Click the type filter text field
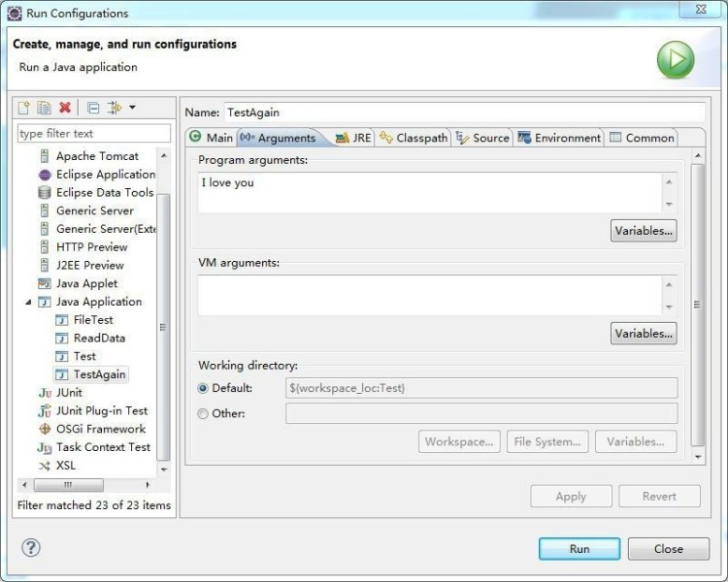Screen dimensions: 728x582 (x=93, y=134)
